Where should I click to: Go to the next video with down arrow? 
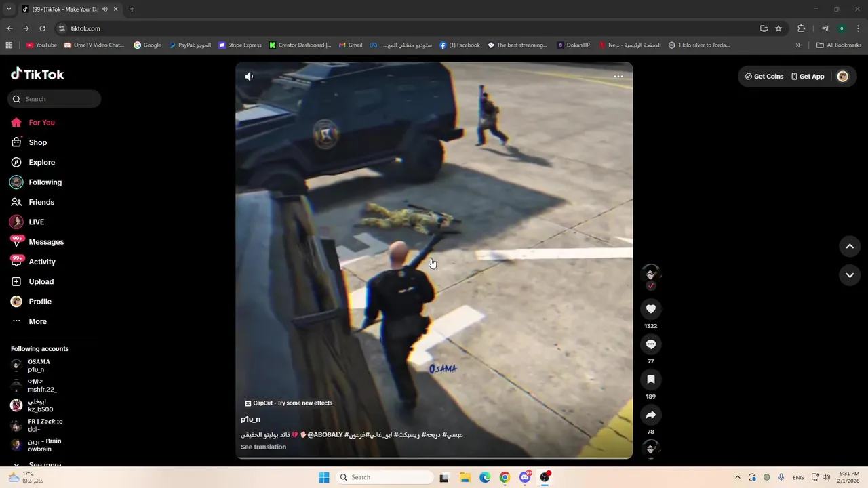click(x=850, y=275)
